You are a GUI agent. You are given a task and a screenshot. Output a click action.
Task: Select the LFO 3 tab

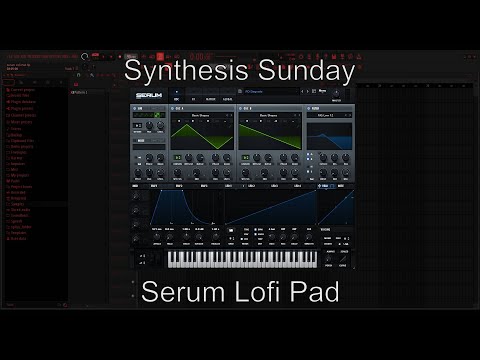[274, 186]
